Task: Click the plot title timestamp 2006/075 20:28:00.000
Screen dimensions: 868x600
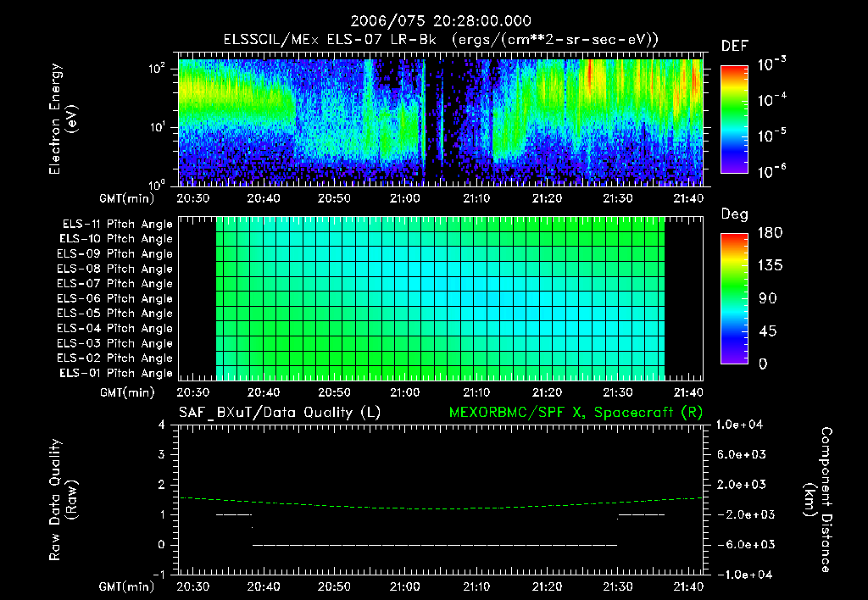Action: click(x=441, y=21)
